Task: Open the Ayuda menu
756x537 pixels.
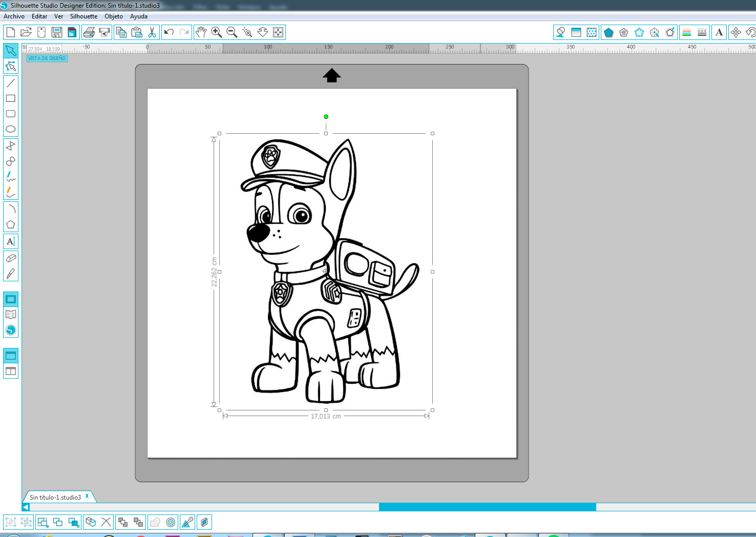Action: point(139,16)
